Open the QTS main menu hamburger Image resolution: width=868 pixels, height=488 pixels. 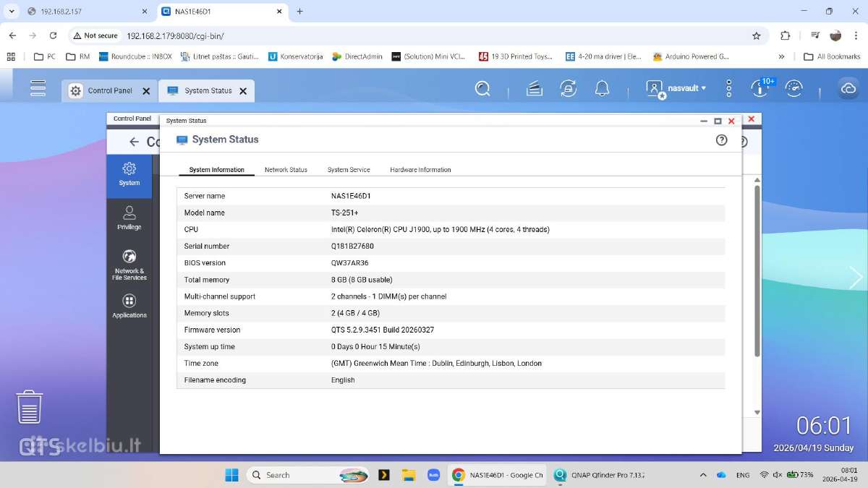pos(38,88)
